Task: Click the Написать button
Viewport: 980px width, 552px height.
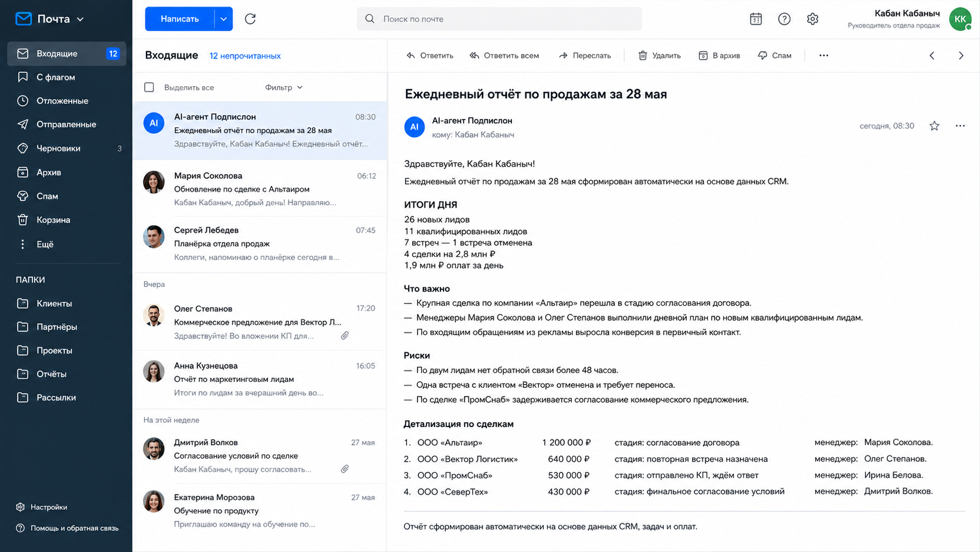Action: [x=179, y=19]
